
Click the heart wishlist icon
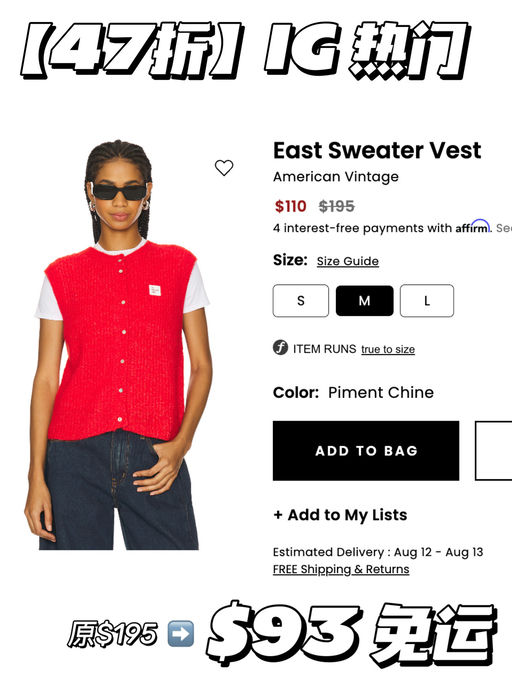coord(224,168)
